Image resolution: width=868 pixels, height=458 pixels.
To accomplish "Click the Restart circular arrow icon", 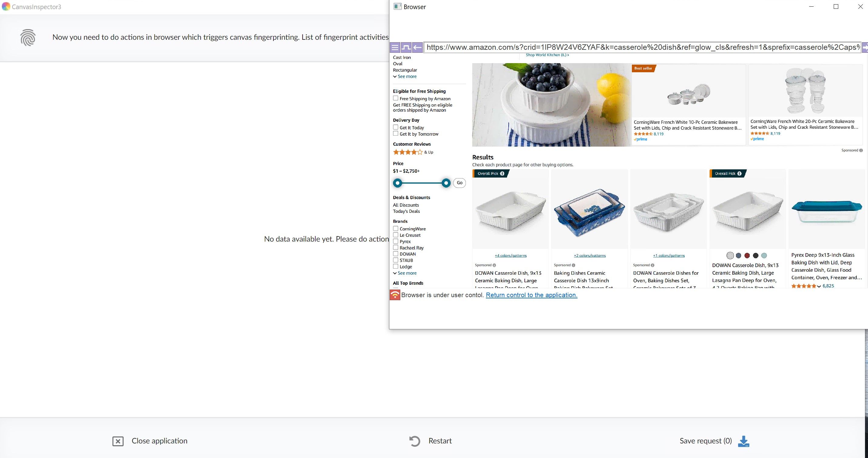I will (x=415, y=441).
